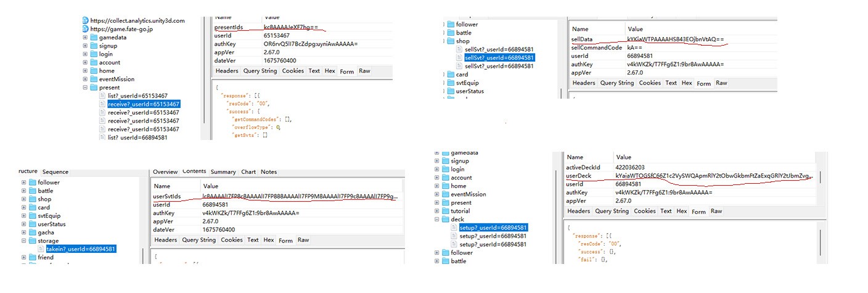The width and height of the screenshot is (868, 293).
Task: Switch to the Sequence tab
Action: tap(55, 171)
